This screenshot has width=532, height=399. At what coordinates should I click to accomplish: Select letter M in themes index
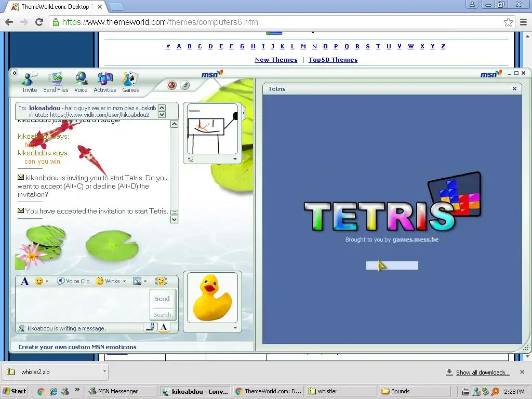pos(303,46)
